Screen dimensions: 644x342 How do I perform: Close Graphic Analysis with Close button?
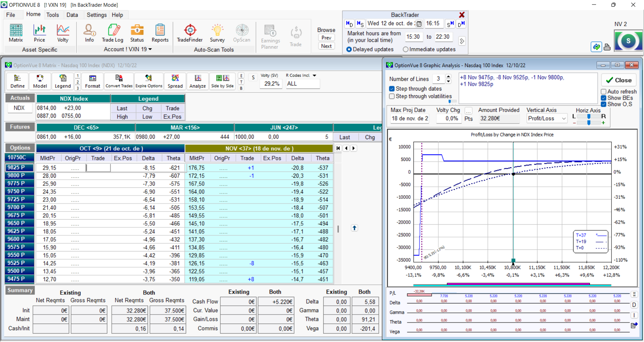coord(619,80)
